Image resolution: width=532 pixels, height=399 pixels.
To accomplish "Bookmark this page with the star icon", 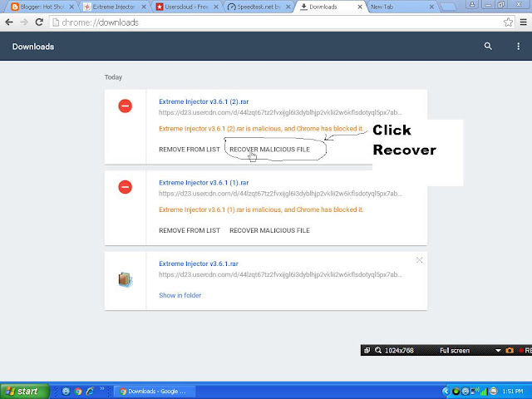I will click(508, 22).
